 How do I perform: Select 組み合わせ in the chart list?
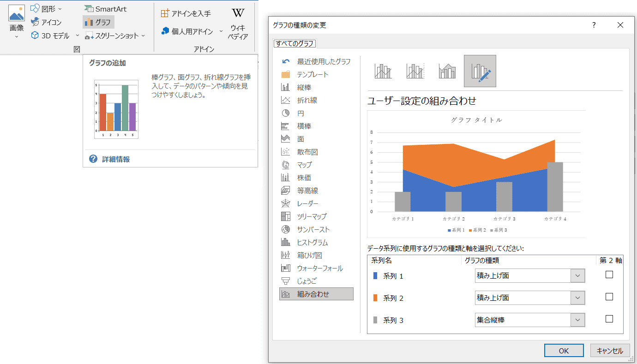316,294
